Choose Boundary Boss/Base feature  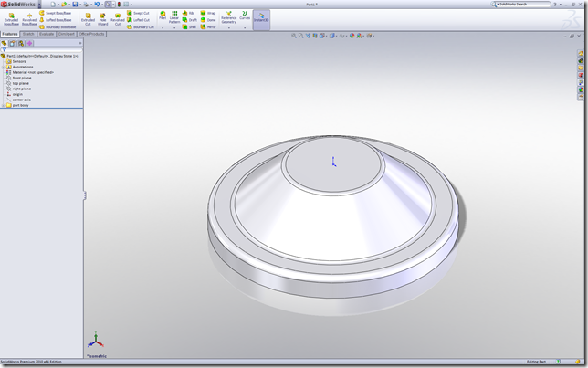(58, 27)
